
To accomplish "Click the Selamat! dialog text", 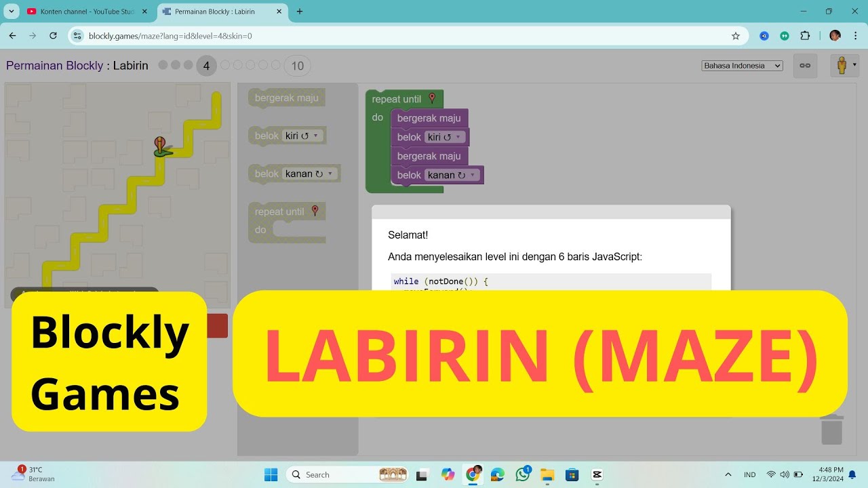I will coord(408,235).
